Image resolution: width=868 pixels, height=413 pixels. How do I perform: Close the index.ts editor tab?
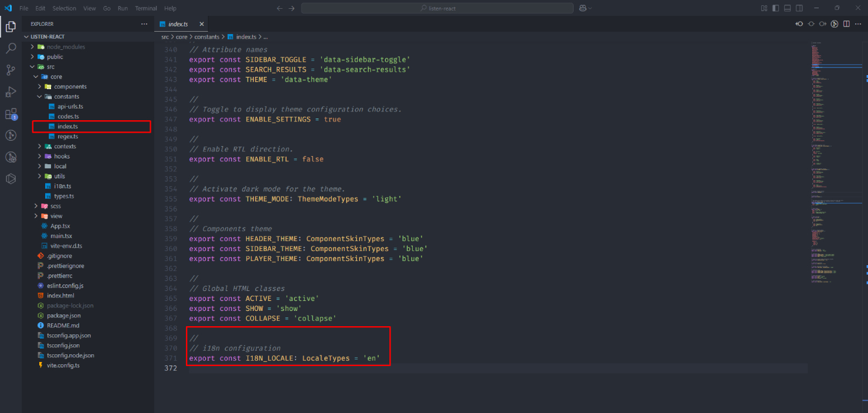point(202,24)
